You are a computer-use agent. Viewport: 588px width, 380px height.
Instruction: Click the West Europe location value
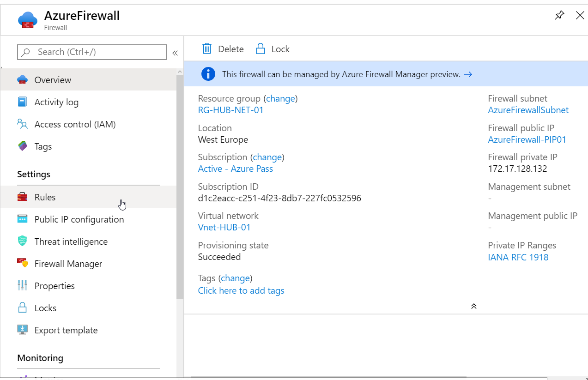[x=223, y=139]
